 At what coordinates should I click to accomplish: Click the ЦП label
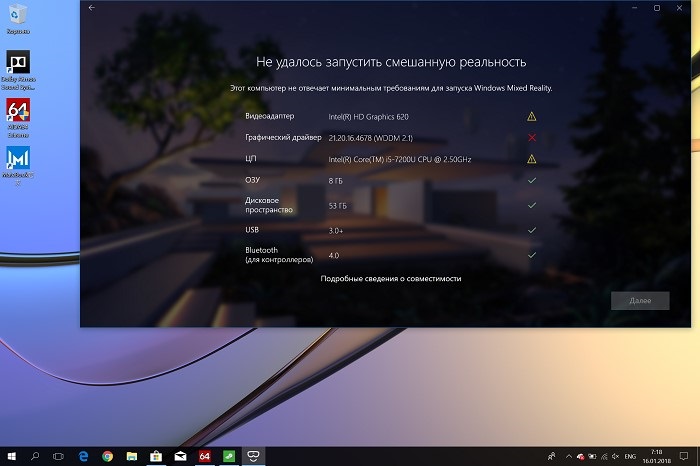(x=250, y=159)
